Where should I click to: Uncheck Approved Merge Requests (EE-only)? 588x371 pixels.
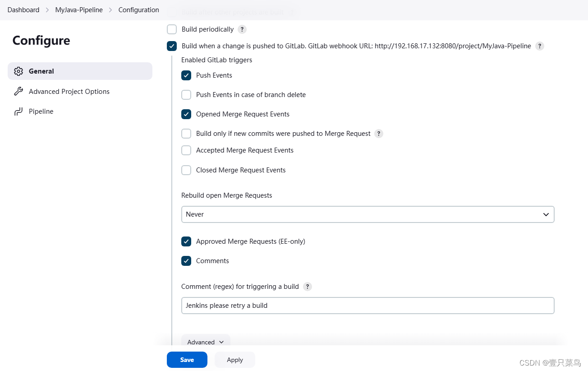pos(186,241)
